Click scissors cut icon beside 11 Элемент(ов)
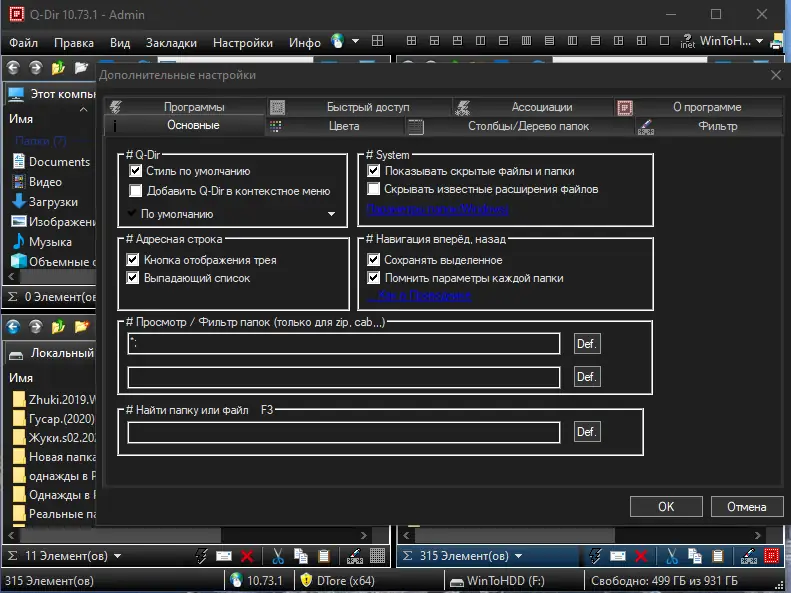 277,556
